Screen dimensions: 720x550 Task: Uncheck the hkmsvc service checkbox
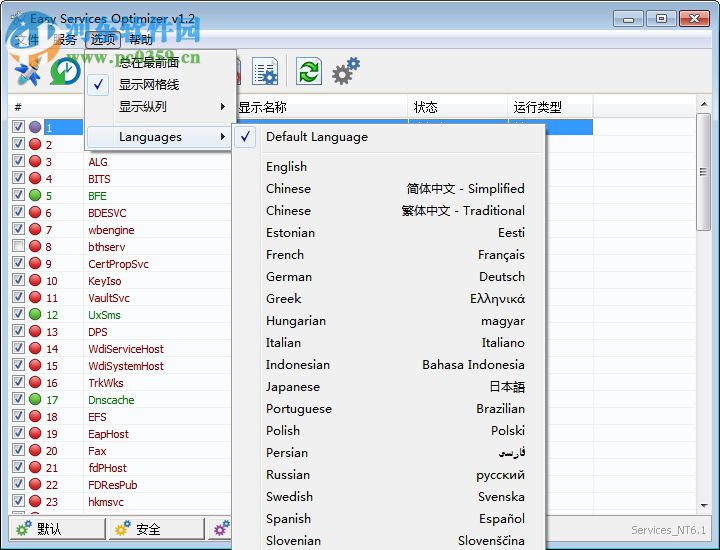tap(18, 500)
